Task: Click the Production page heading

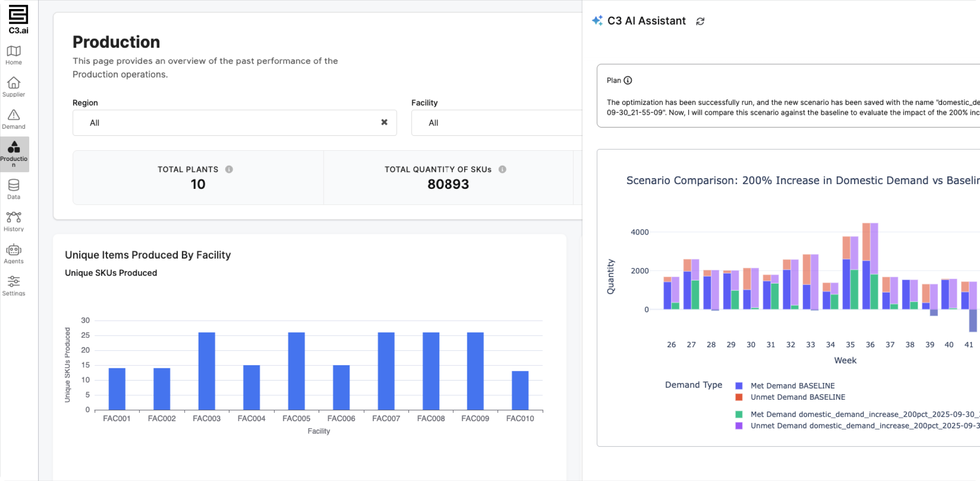Action: (x=116, y=42)
